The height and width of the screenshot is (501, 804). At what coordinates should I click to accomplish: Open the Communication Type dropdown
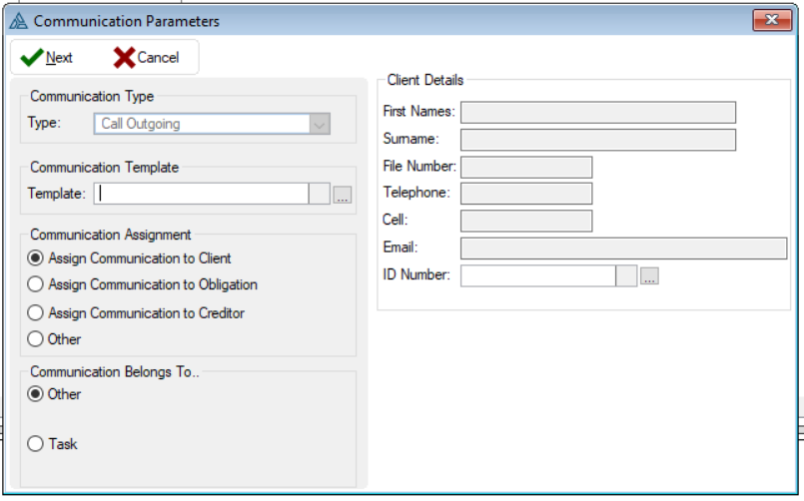coord(319,124)
